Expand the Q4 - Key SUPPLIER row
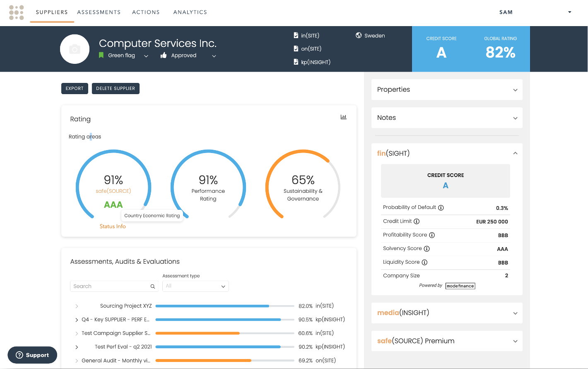The width and height of the screenshot is (588, 369). pyautogui.click(x=77, y=320)
